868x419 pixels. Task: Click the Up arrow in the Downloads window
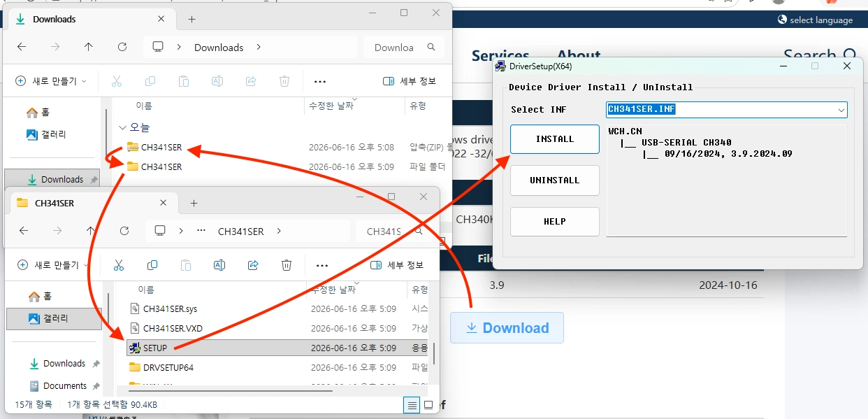pos(88,47)
